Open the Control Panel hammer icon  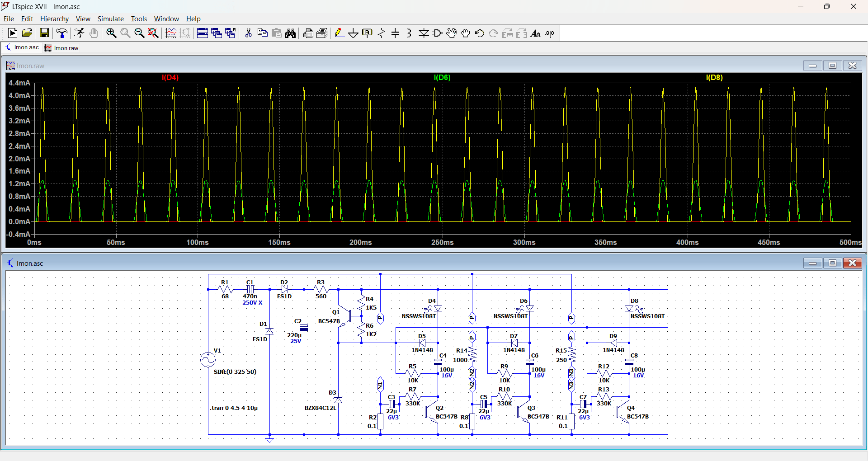coord(62,33)
